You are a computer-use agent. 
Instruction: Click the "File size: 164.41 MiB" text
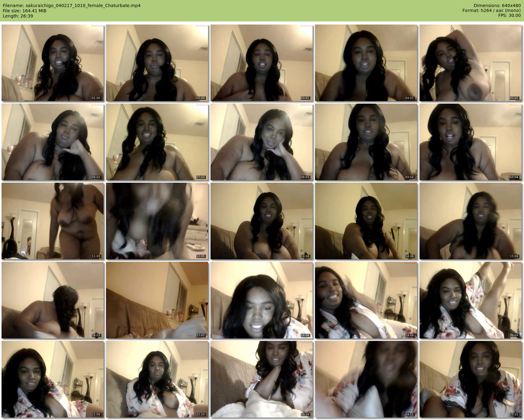(x=25, y=11)
